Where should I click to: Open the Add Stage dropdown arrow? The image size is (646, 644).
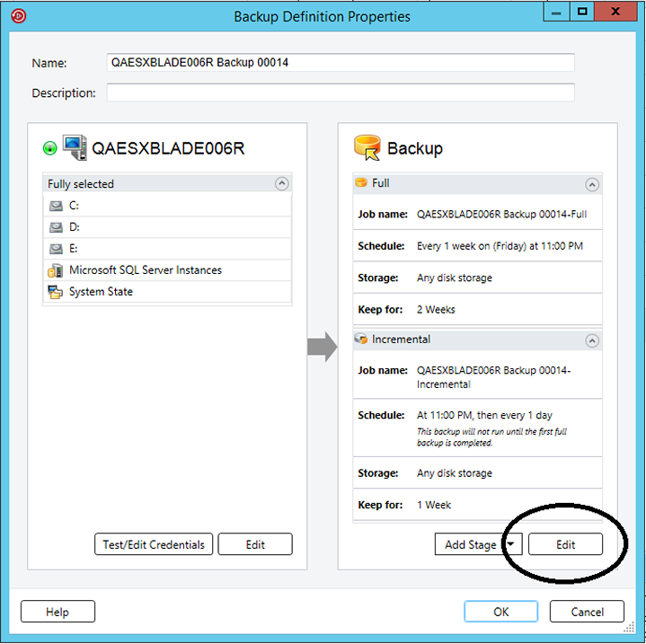tap(511, 544)
